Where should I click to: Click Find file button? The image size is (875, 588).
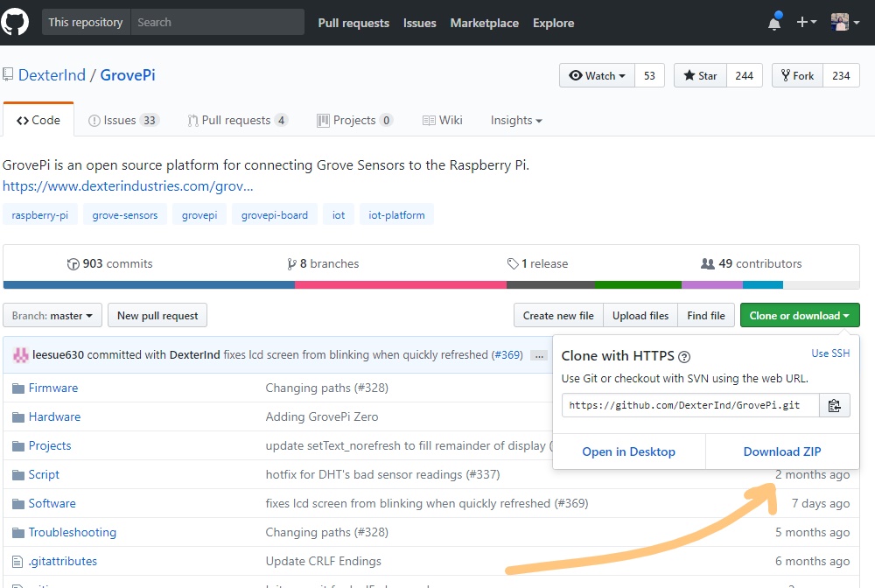tap(706, 316)
